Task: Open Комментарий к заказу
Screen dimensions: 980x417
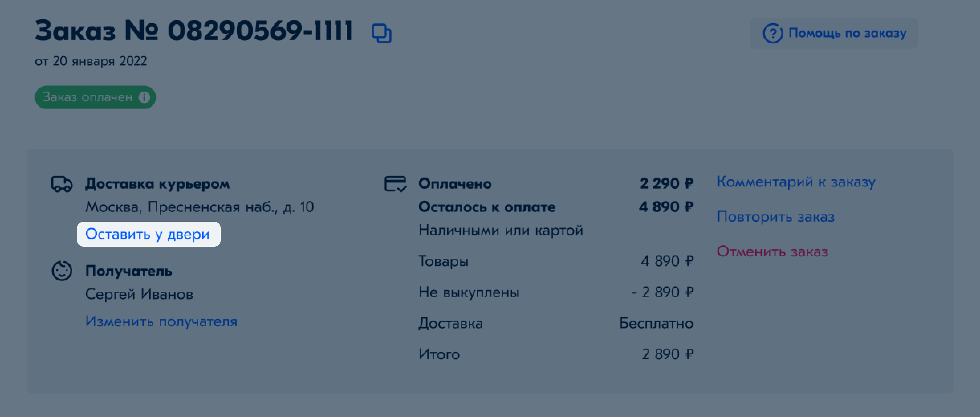Action: click(796, 182)
